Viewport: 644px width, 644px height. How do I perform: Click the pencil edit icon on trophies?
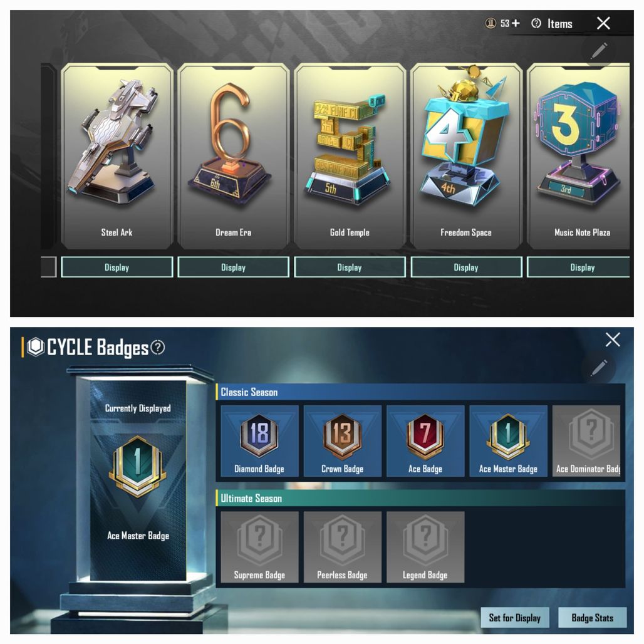coord(598,51)
